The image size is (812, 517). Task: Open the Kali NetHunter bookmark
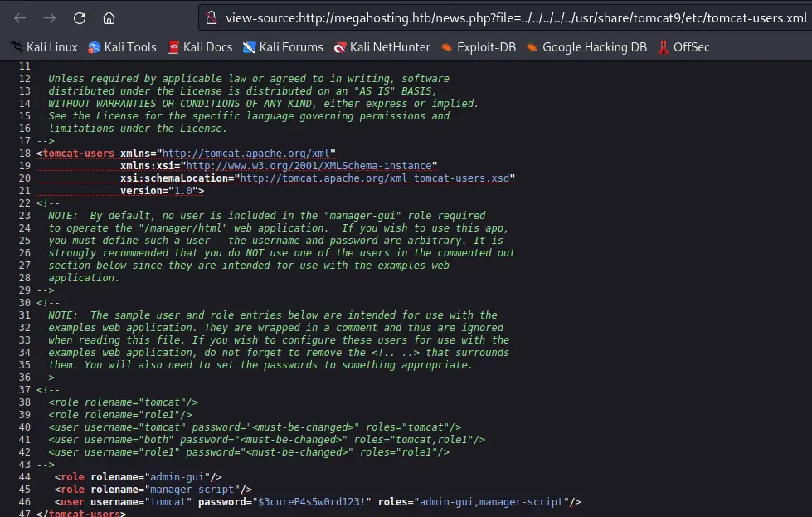coord(382,47)
